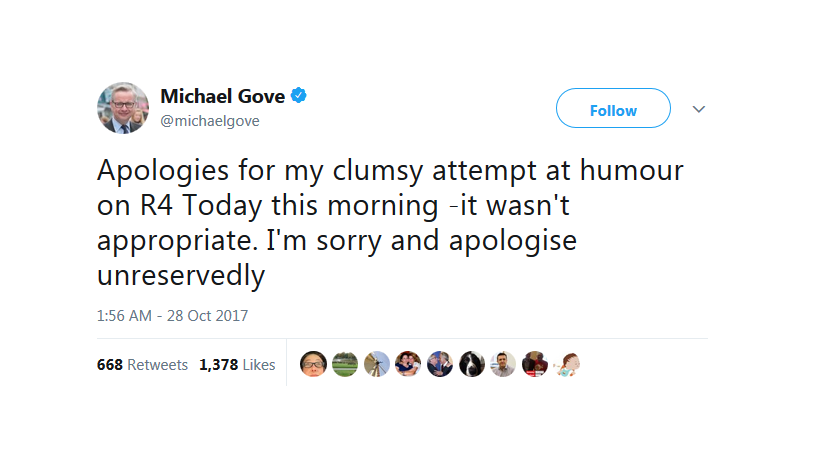This screenshot has height=460, width=819.
Task: Click the tweet text beginning with Apologies
Action: pyautogui.click(x=390, y=222)
